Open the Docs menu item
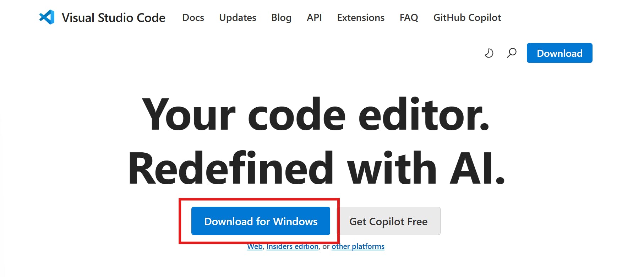Image resolution: width=644 pixels, height=277 pixels. pos(193,17)
